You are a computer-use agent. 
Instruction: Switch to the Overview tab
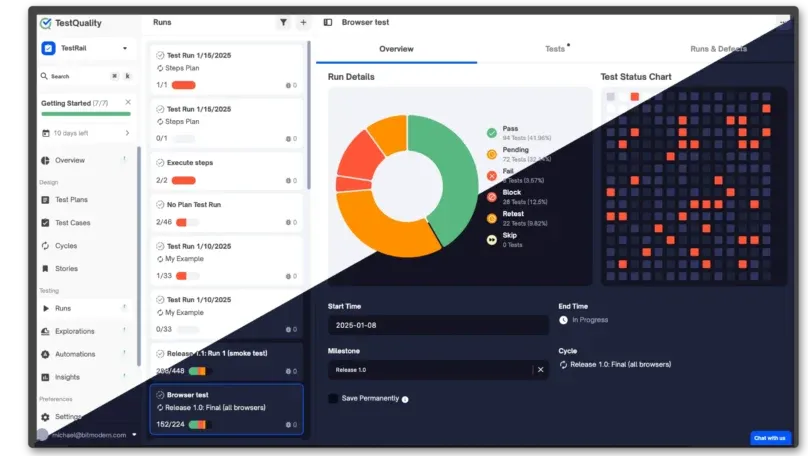pos(396,49)
